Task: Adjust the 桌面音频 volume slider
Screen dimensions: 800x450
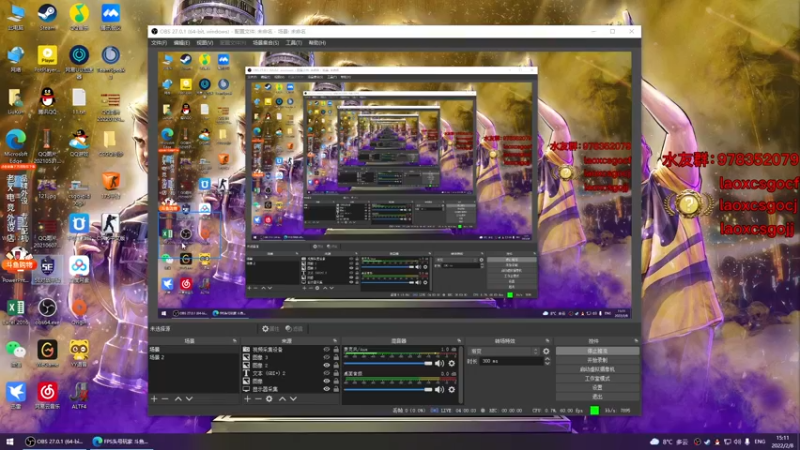Action: [388, 390]
